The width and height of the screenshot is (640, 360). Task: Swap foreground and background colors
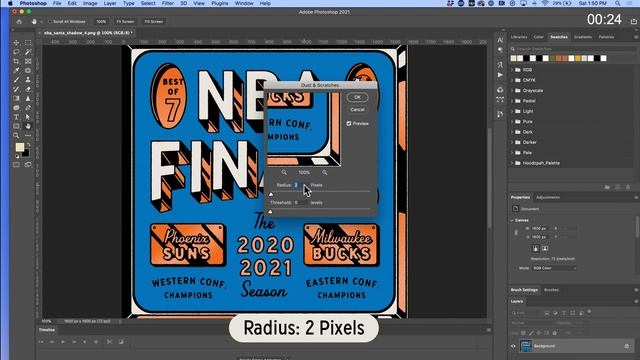coord(28,145)
